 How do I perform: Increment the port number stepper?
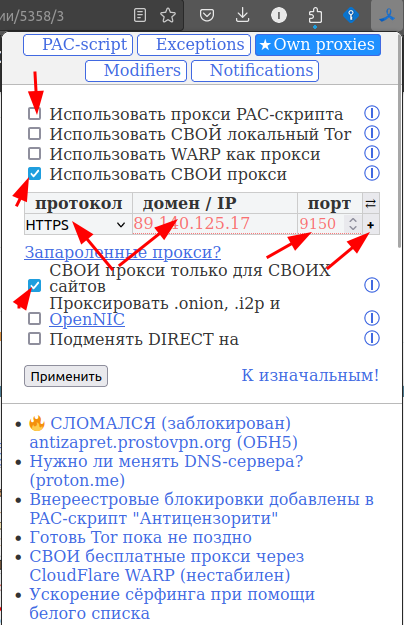(353, 220)
